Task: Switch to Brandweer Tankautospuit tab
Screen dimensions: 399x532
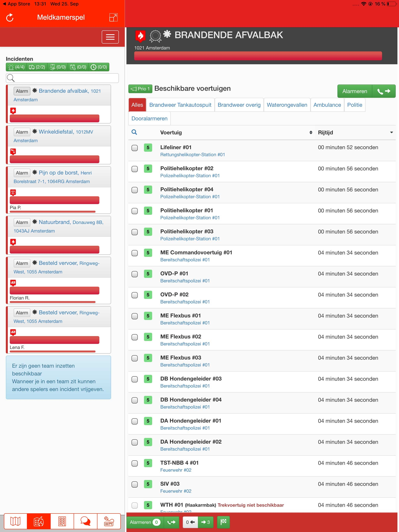Action: click(x=180, y=105)
